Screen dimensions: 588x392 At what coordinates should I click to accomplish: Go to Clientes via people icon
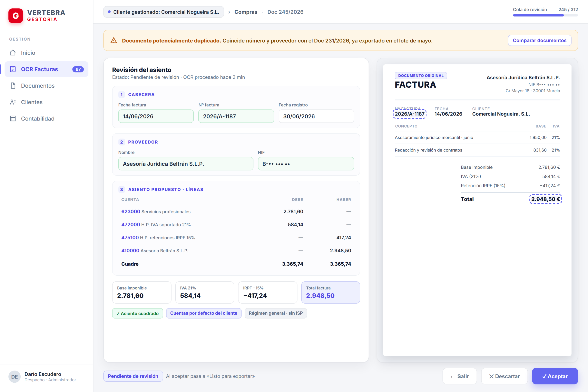click(13, 102)
